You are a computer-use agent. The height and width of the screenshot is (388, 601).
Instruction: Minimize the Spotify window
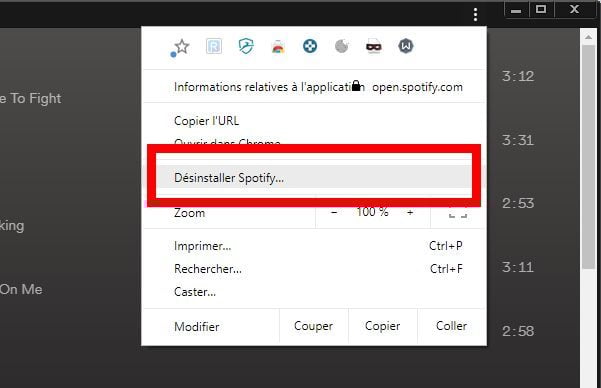(516, 9)
